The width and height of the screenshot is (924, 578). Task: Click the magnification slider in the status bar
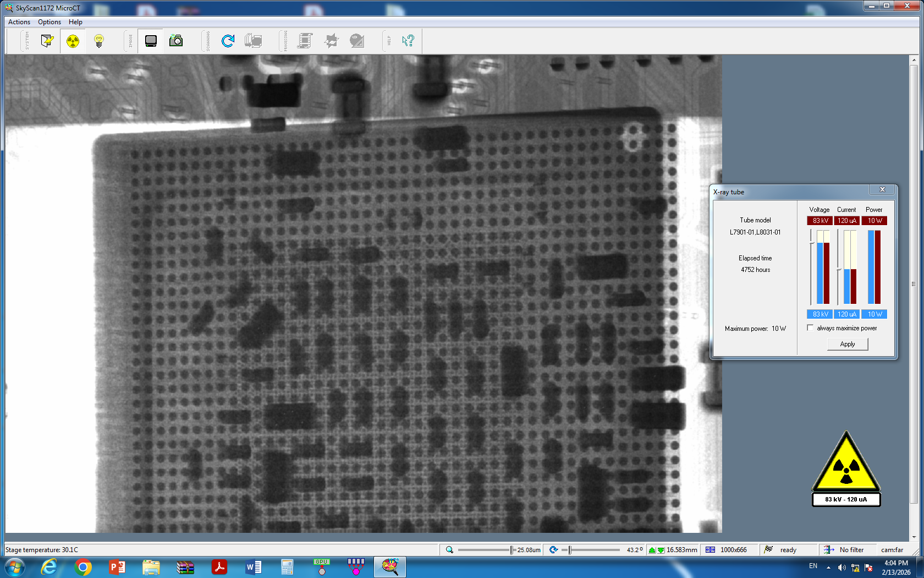512,550
